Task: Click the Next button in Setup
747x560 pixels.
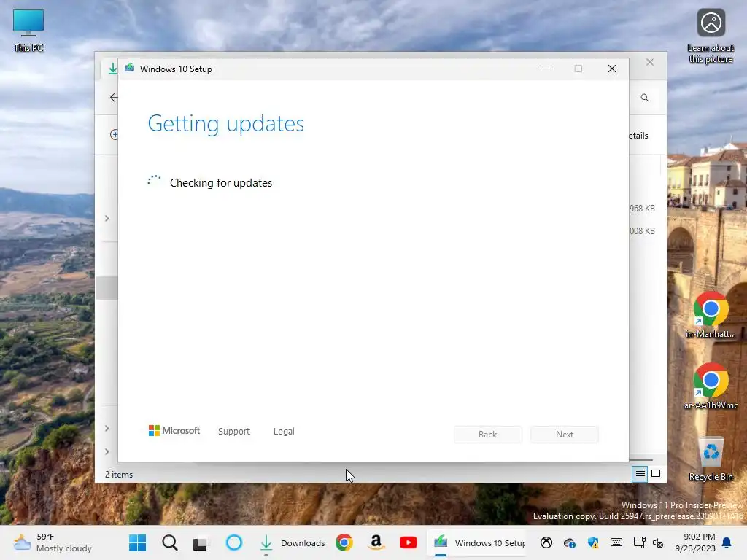Action: click(565, 435)
